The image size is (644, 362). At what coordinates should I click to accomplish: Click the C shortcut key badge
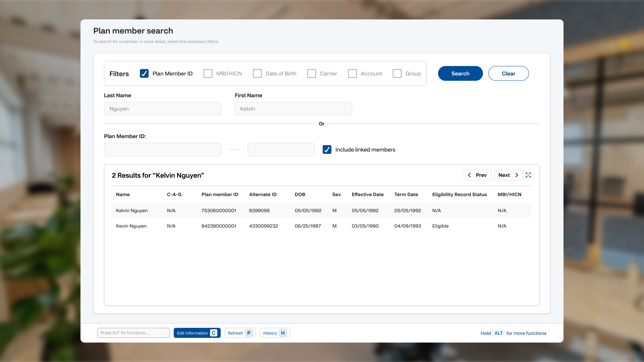click(214, 333)
